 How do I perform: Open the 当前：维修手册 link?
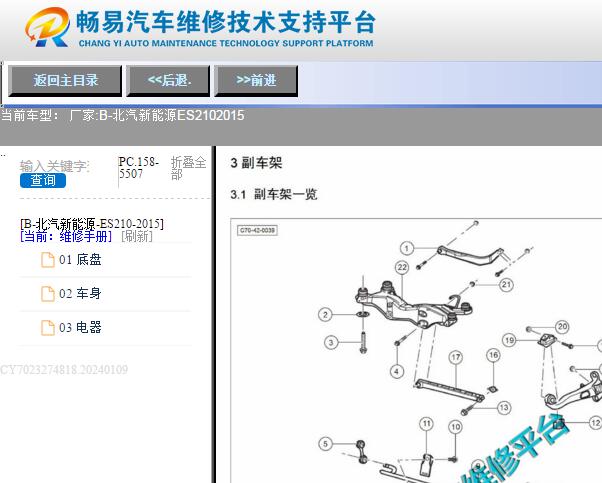[66, 236]
